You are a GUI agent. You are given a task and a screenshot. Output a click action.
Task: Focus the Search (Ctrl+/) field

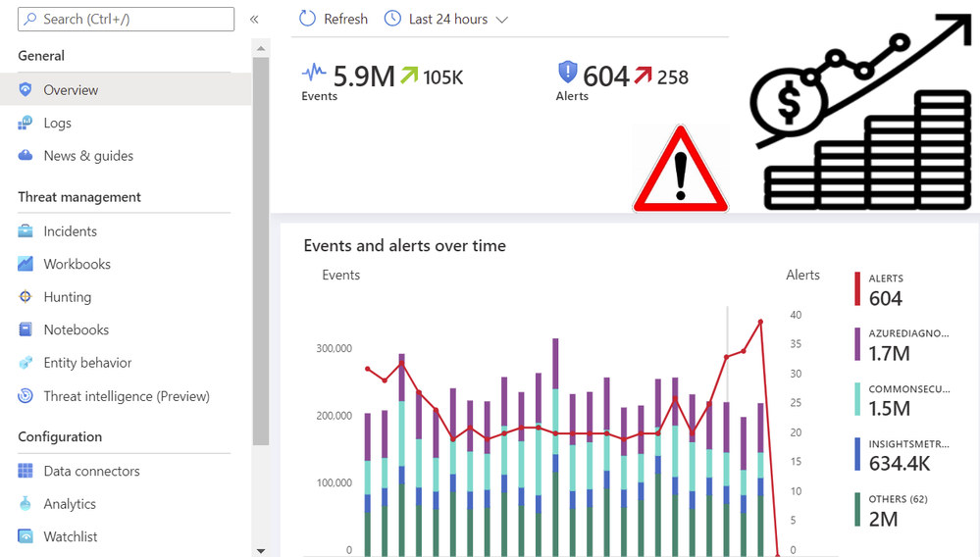pos(127,20)
